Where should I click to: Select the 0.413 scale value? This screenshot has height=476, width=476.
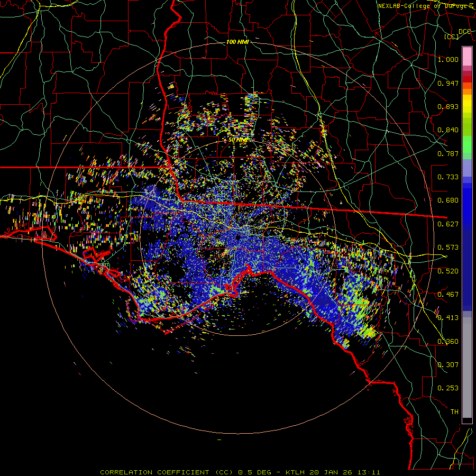pyautogui.click(x=448, y=318)
